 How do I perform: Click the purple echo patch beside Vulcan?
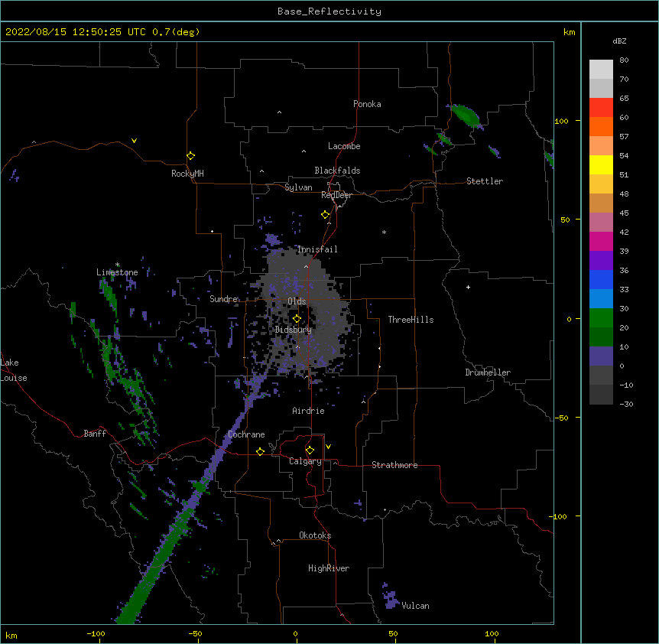pos(391,597)
